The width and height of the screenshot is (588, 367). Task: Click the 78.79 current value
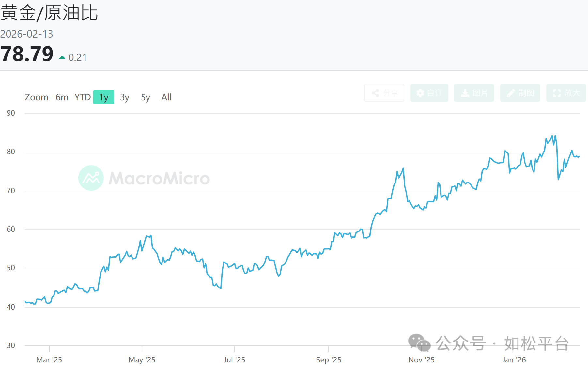click(x=27, y=54)
